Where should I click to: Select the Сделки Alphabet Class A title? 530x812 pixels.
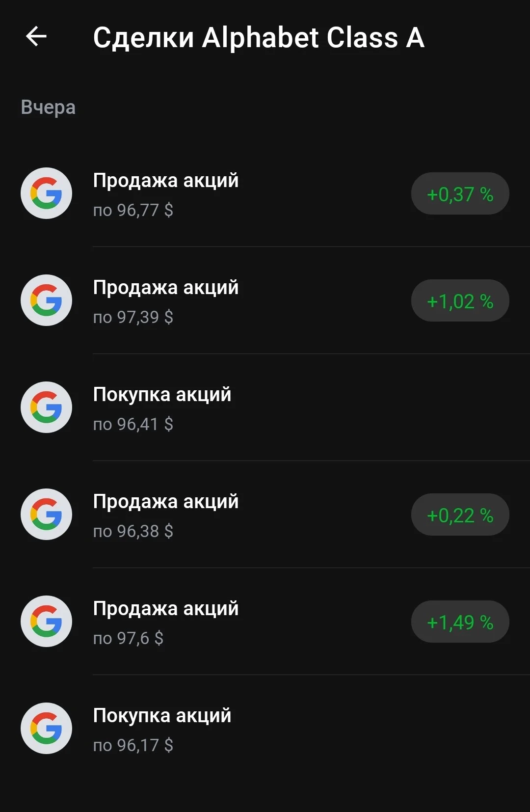pos(259,38)
